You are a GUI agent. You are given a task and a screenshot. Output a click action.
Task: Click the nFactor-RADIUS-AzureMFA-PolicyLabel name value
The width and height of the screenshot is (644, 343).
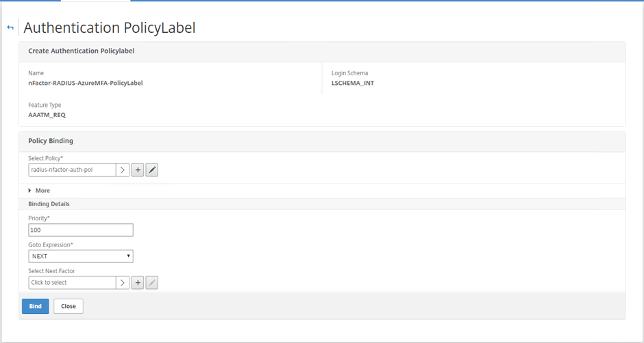tap(86, 83)
